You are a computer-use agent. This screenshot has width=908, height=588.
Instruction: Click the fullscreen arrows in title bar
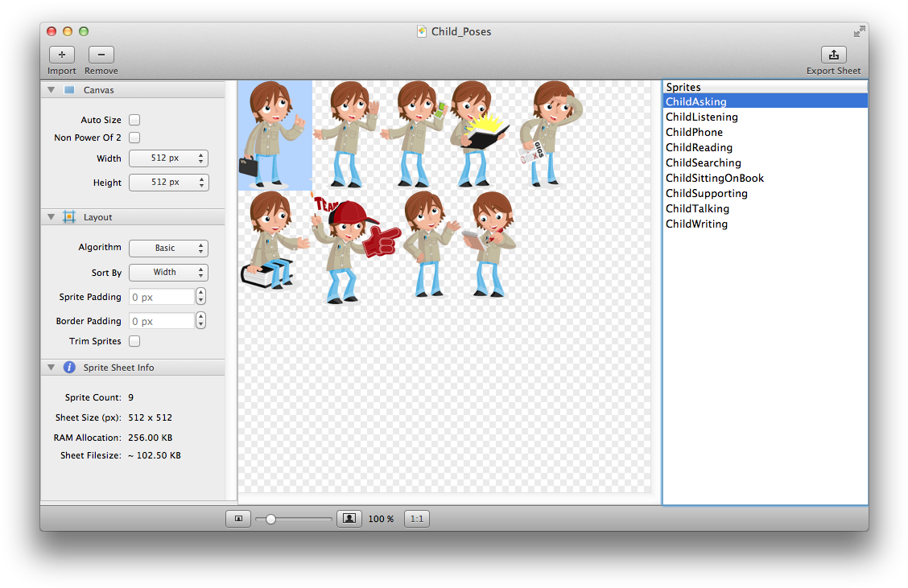coord(859,31)
